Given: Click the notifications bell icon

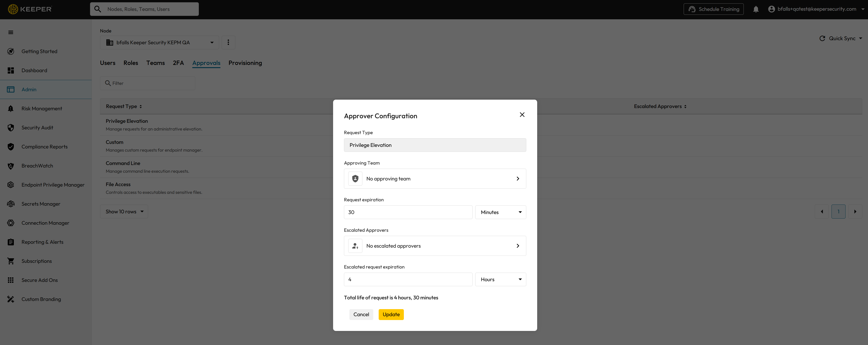Looking at the screenshot, I should 756,9.
